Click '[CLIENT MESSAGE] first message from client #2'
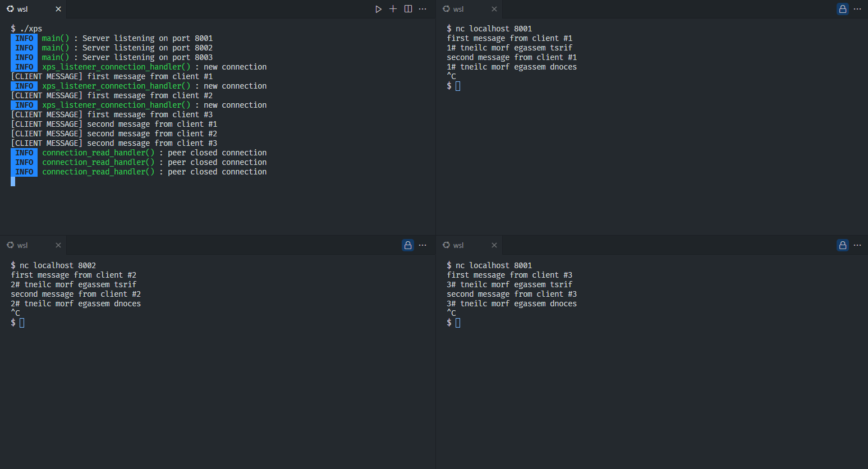 coord(112,95)
